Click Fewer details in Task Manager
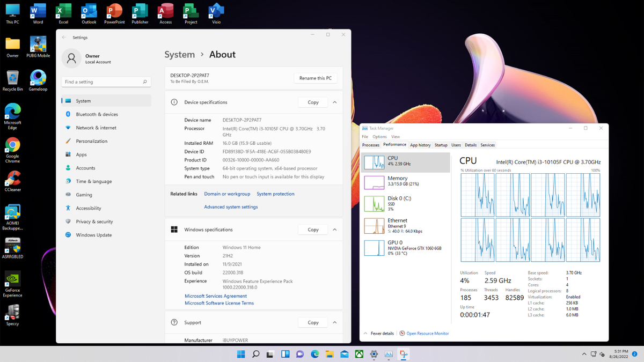 click(382, 334)
